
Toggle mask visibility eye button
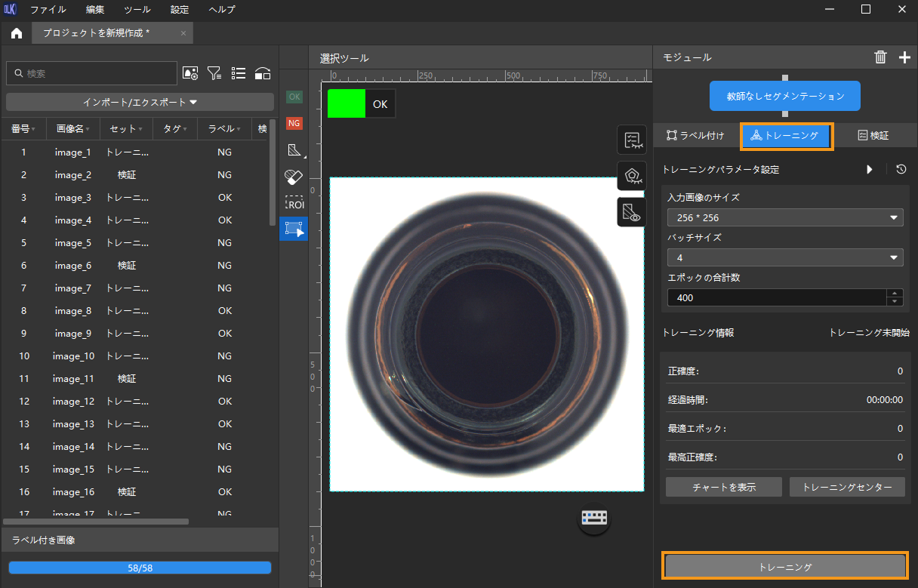click(632, 213)
